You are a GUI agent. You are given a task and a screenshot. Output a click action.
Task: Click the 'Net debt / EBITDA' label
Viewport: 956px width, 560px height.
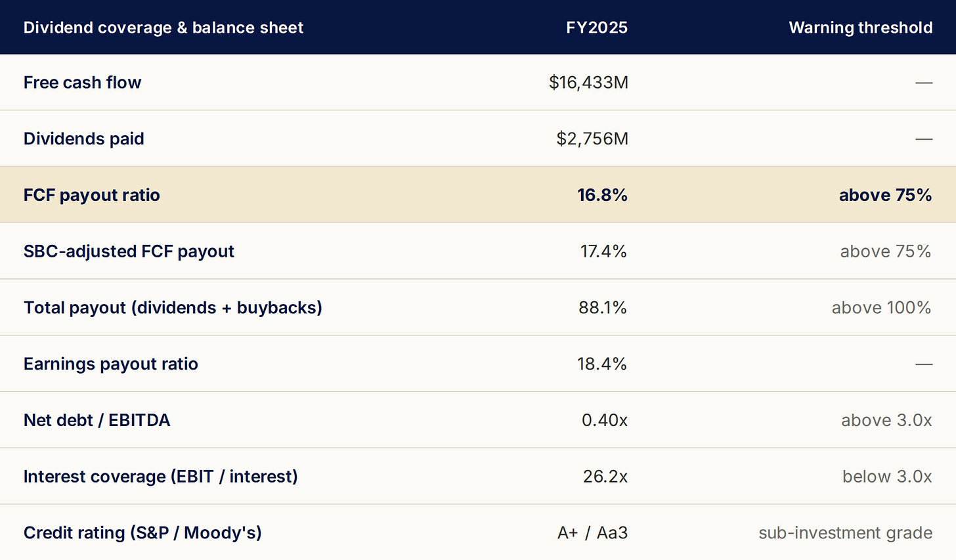(x=97, y=420)
